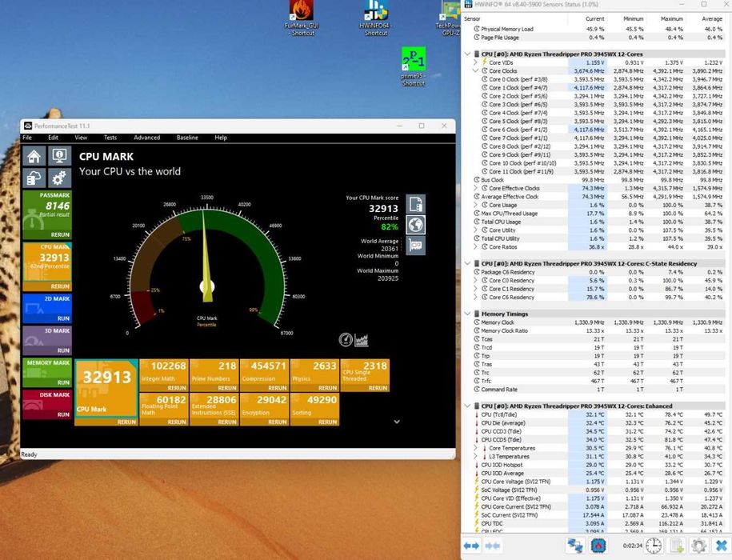This screenshot has width=732, height=560.
Task: Rerun the Prime Numbers test
Action: tap(227, 388)
